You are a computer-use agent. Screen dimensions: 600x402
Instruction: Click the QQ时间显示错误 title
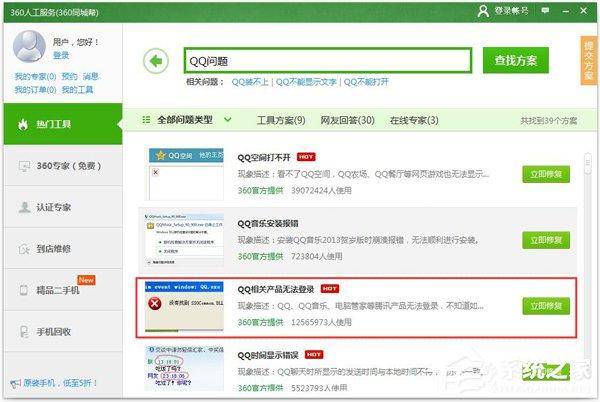pyautogui.click(x=268, y=355)
